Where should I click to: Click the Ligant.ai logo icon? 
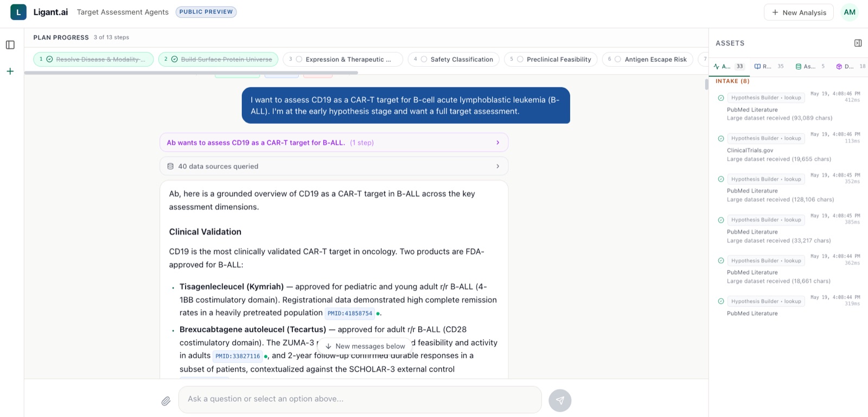[x=18, y=12]
